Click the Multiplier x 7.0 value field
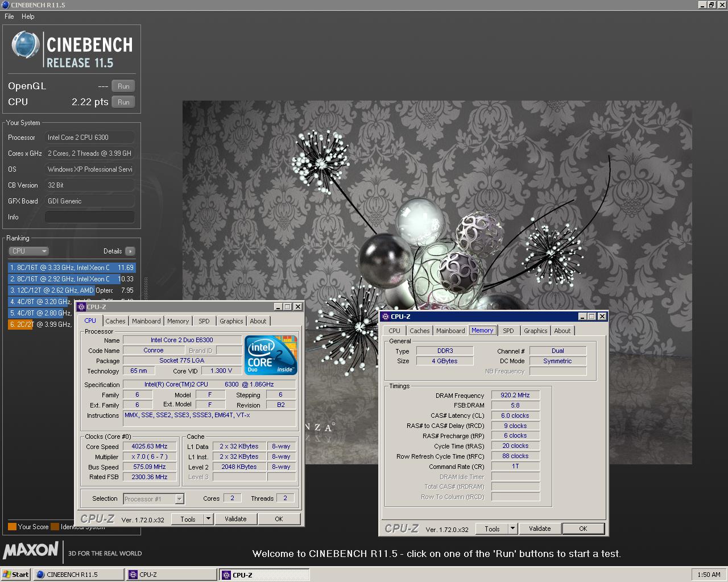The width and height of the screenshot is (728, 582). point(150,456)
